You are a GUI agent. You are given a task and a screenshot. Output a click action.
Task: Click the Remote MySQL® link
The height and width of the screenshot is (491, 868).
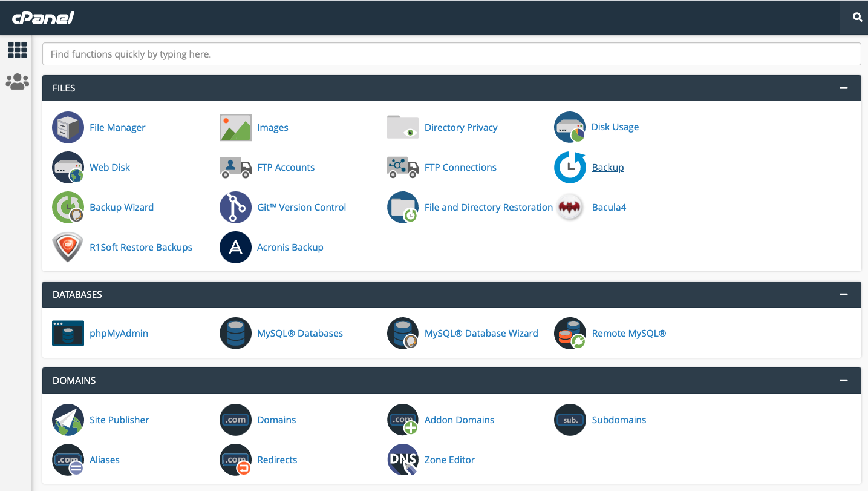629,333
